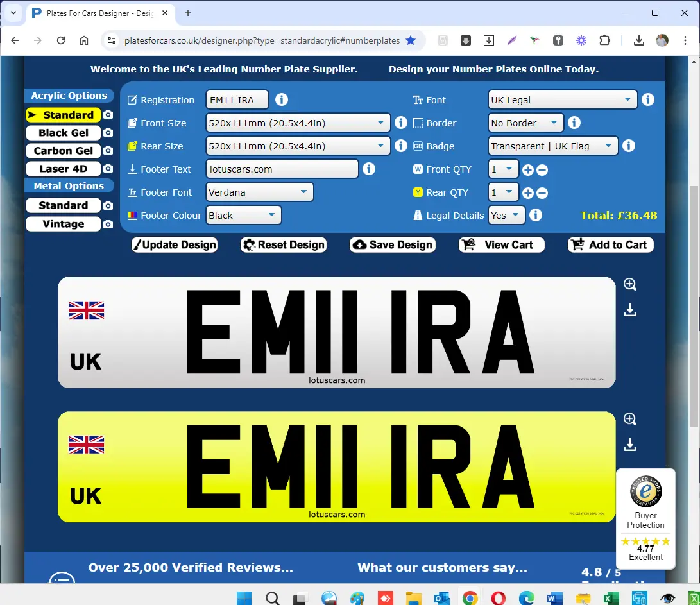Select the Plates For Cars Designer tab
This screenshot has height=605, width=700.
pyautogui.click(x=99, y=13)
